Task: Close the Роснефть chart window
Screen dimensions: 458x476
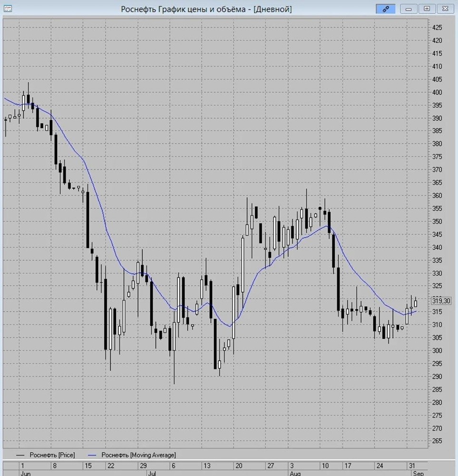Action: click(445, 9)
